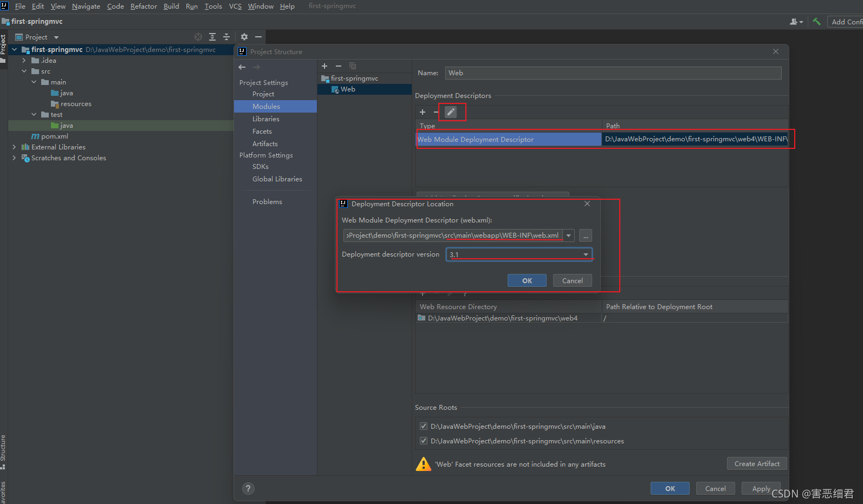Expand the .idea folder
Viewport: 863px width, 504px height.
[x=24, y=61]
